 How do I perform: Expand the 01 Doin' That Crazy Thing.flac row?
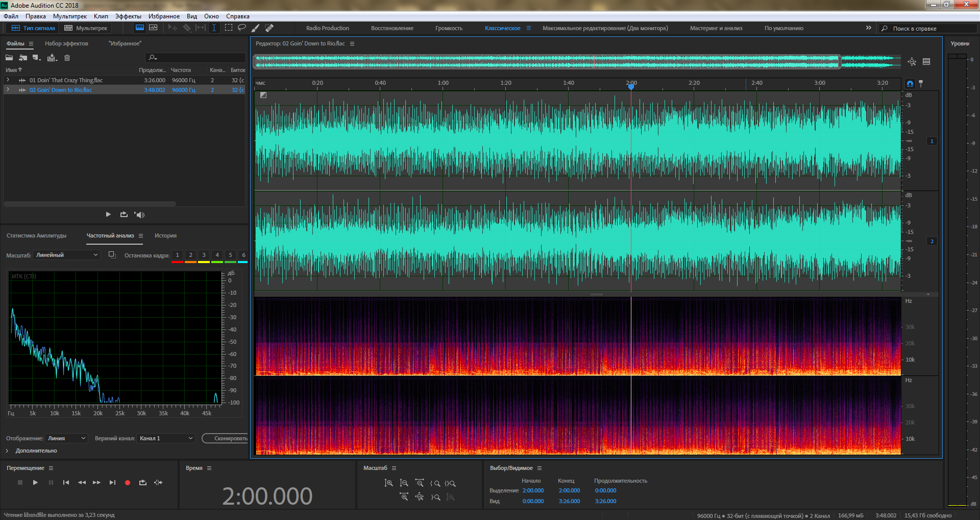pyautogui.click(x=8, y=80)
